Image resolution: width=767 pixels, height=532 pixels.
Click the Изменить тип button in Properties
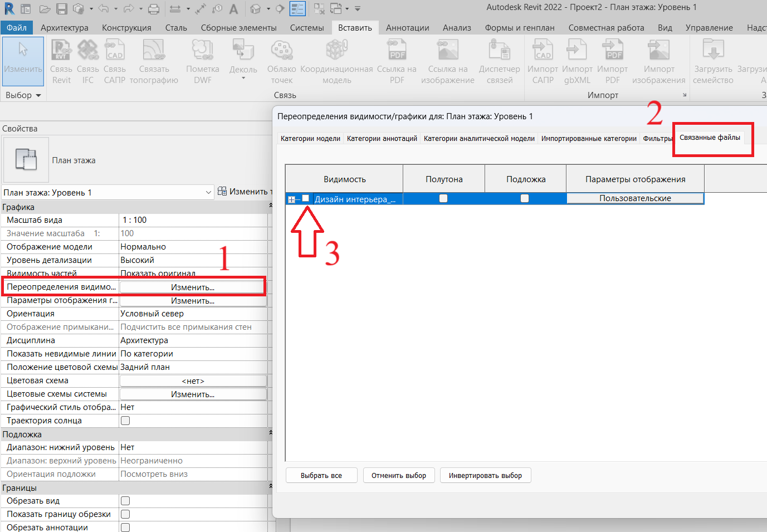pyautogui.click(x=244, y=192)
